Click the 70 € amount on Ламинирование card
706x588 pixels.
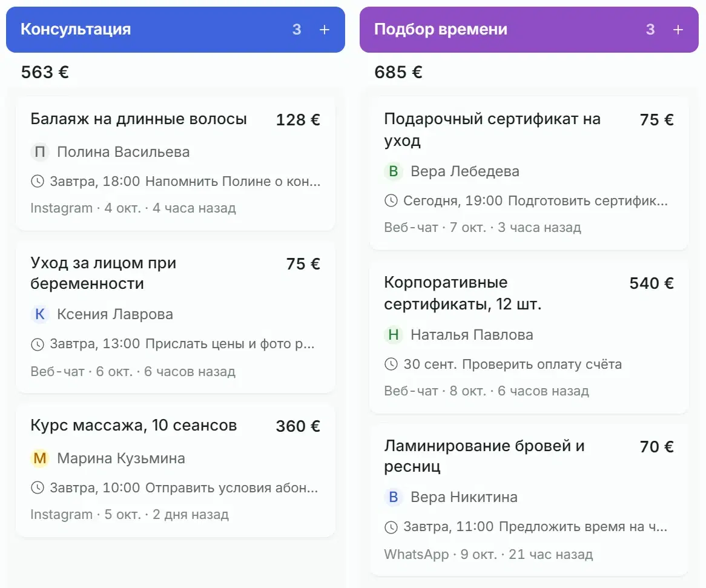tap(657, 447)
